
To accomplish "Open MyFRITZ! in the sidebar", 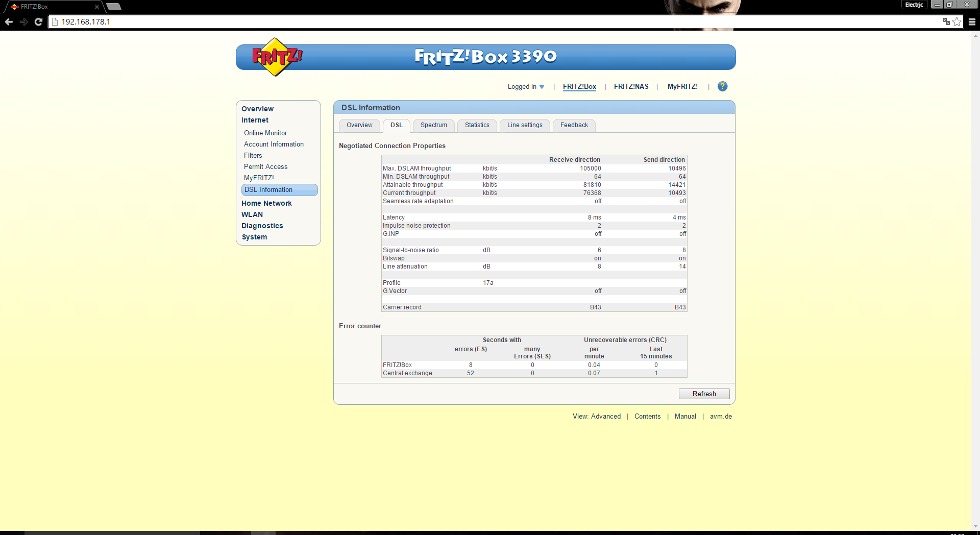I will (x=259, y=178).
